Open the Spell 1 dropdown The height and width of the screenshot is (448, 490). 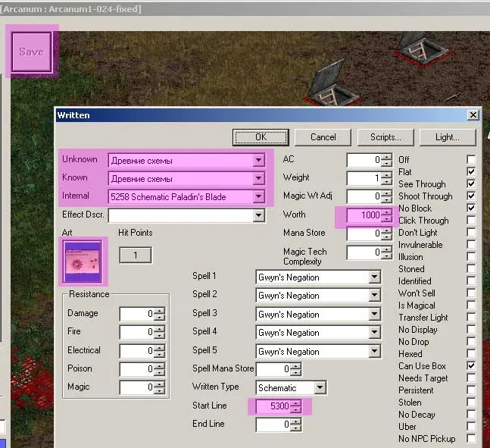[x=374, y=277]
